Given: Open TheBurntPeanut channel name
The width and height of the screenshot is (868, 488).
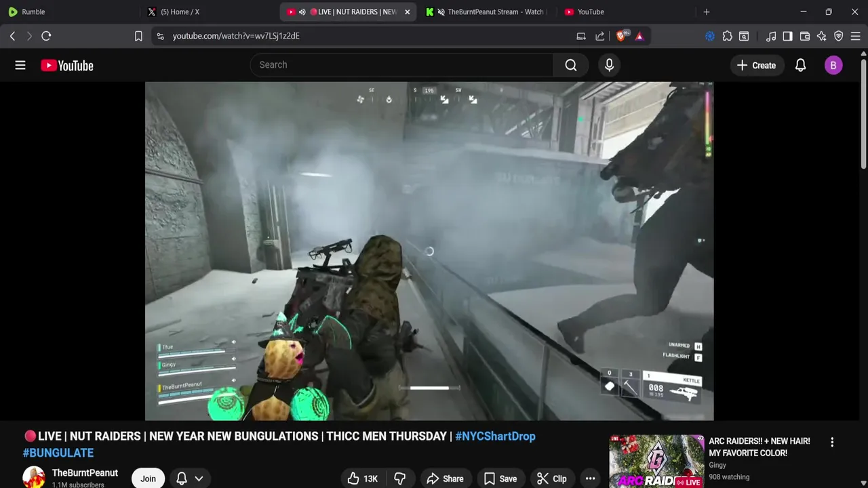Looking at the screenshot, I should point(85,473).
